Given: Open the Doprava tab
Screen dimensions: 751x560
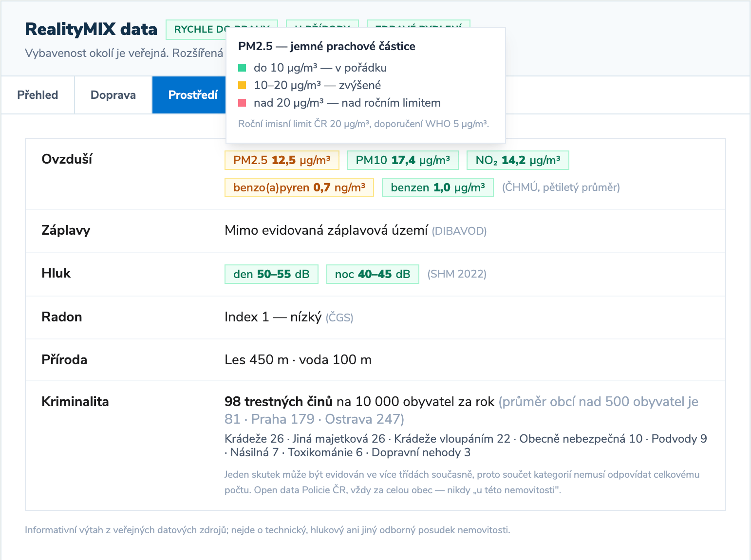Looking at the screenshot, I should [x=113, y=95].
